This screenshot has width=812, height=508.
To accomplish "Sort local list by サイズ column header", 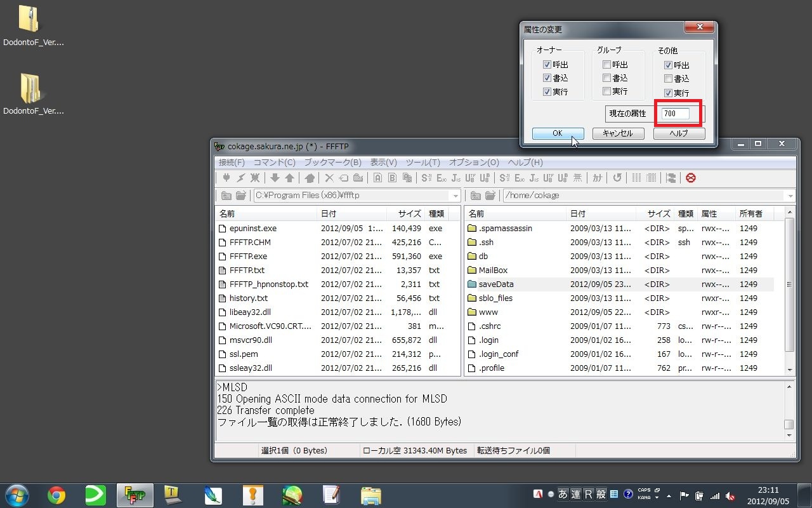I will pos(405,214).
